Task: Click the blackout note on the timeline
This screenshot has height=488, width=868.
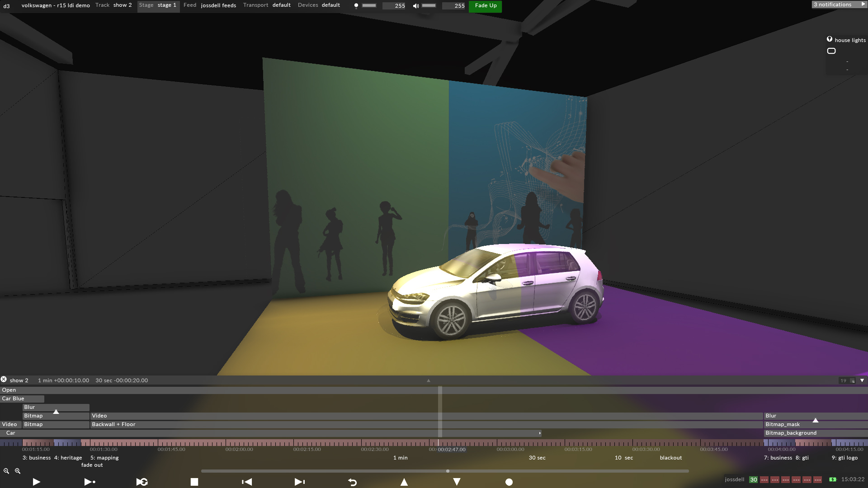Action: [x=671, y=458]
